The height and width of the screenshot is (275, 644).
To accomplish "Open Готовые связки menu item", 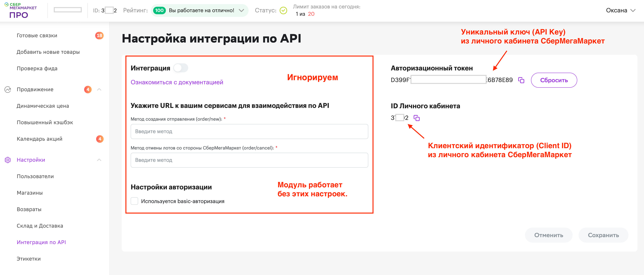I will (37, 35).
